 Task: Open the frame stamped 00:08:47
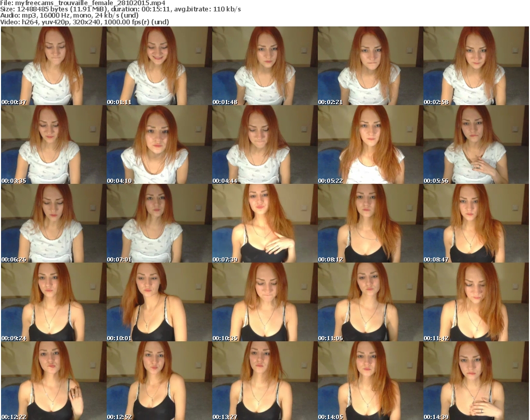(x=476, y=223)
